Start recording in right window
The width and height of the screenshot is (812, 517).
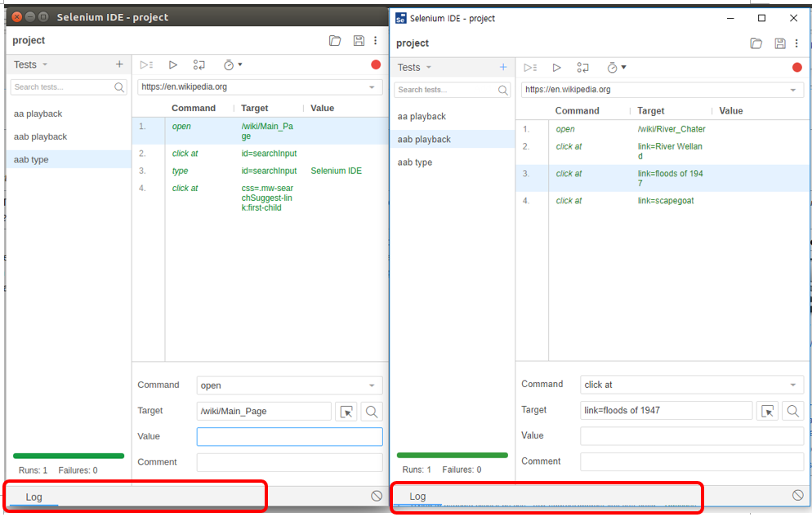coord(797,67)
